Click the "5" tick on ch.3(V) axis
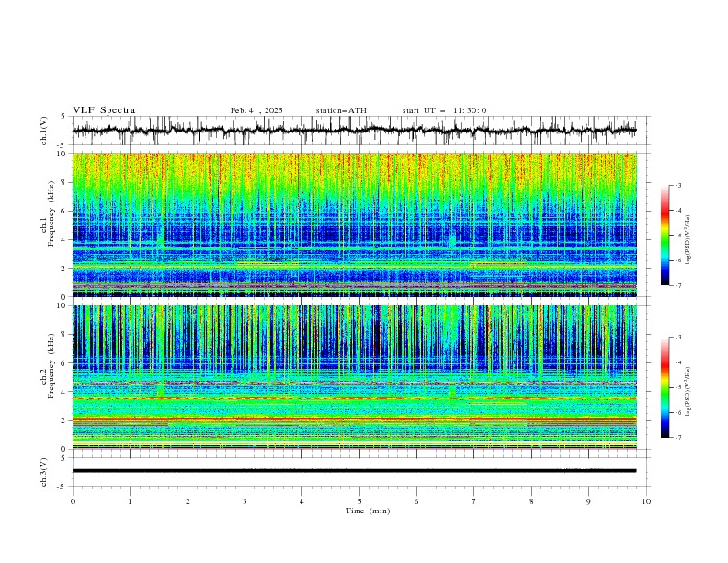728x563 pixels. click(x=63, y=457)
